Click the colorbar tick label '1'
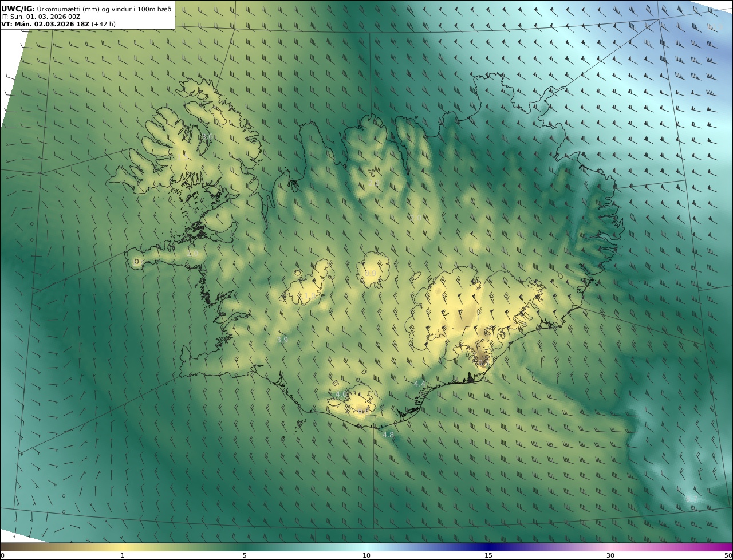Screen dimensions: 733x560 point(122,555)
